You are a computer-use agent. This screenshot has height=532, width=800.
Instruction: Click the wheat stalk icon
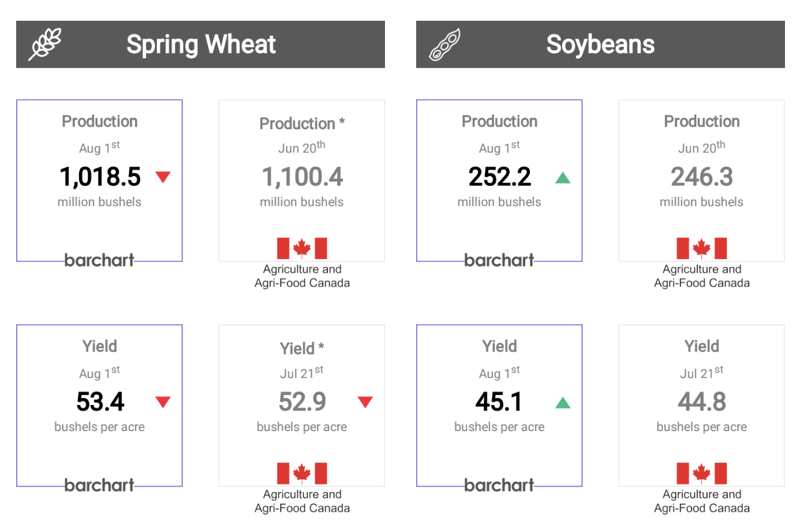[x=46, y=44]
